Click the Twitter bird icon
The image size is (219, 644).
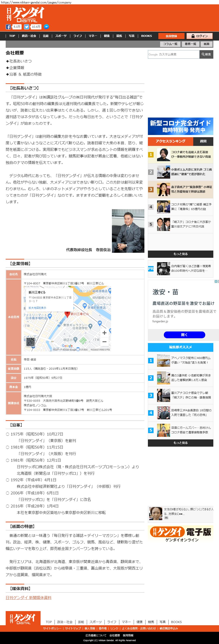coord(26,27)
